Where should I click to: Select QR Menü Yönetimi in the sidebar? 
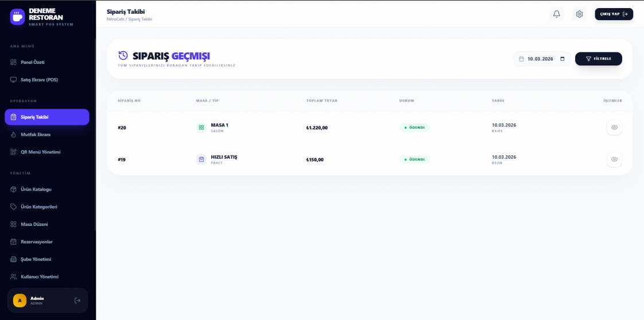point(40,152)
